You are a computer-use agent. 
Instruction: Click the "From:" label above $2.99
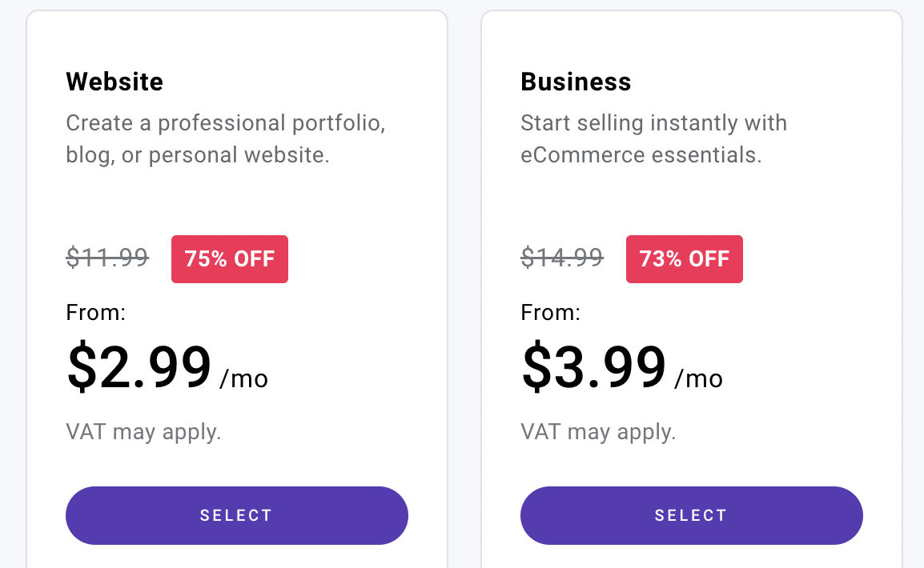pos(95,312)
